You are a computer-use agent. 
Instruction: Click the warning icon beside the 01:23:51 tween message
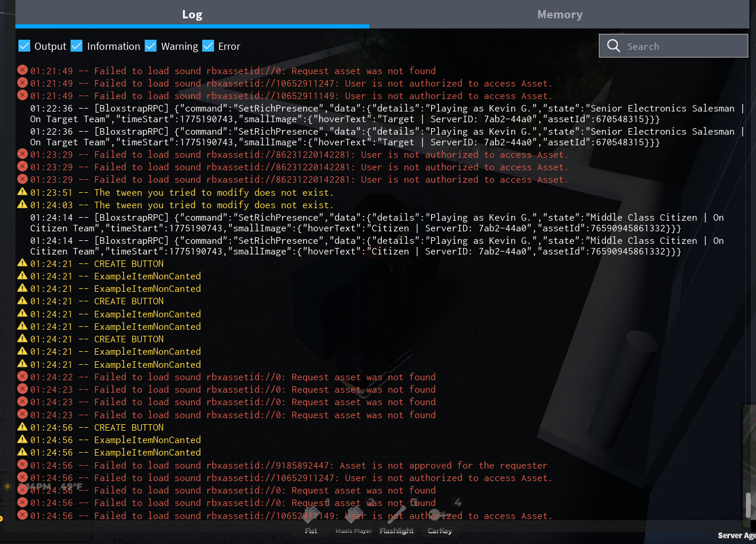pyautogui.click(x=23, y=192)
